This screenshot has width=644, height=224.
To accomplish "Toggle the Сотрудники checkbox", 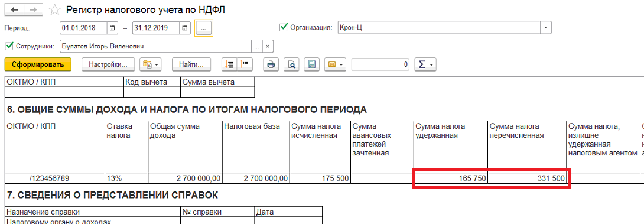I will pyautogui.click(x=9, y=46).
